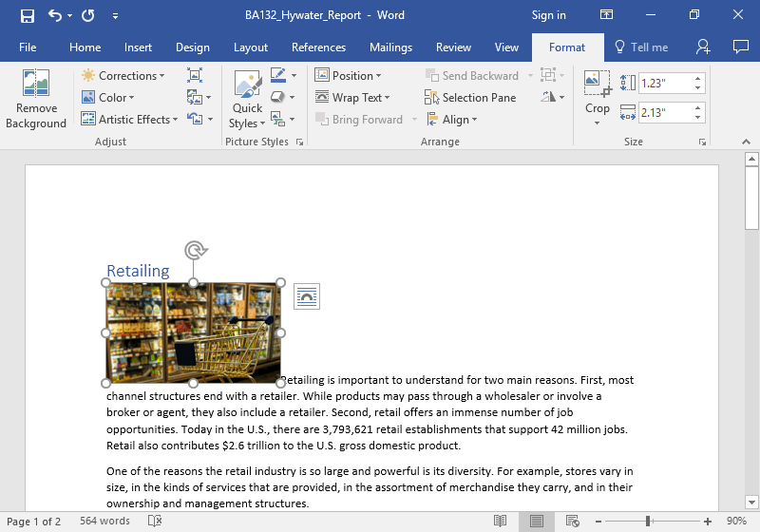This screenshot has height=532, width=760.
Task: Expand the Artistic Effects dropdown
Action: pyautogui.click(x=129, y=120)
